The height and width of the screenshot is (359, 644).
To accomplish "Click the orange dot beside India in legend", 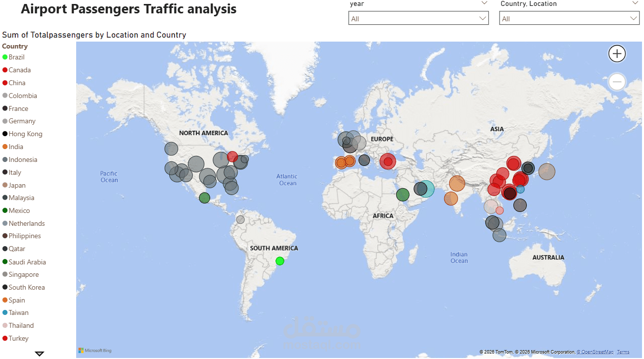I will (x=4, y=147).
